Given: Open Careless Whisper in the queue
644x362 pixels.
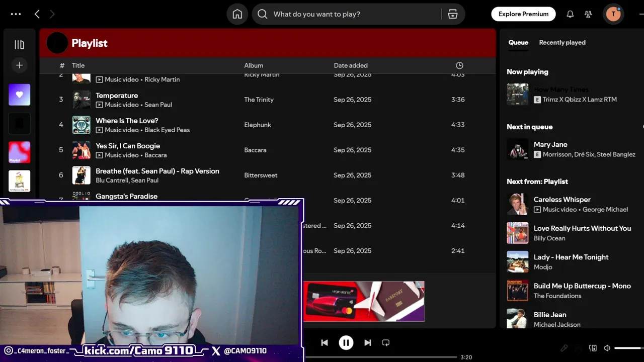Looking at the screenshot, I should [x=562, y=200].
